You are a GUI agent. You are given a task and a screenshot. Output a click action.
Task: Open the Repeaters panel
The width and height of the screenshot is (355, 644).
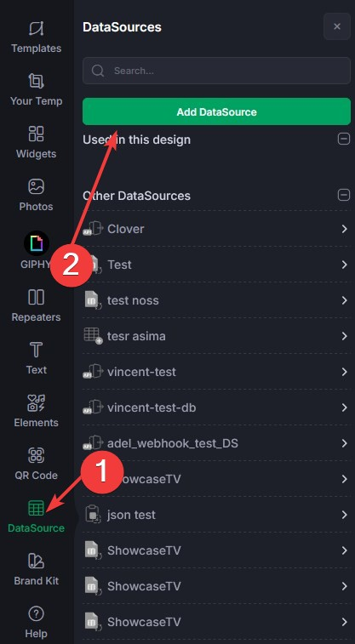point(36,305)
